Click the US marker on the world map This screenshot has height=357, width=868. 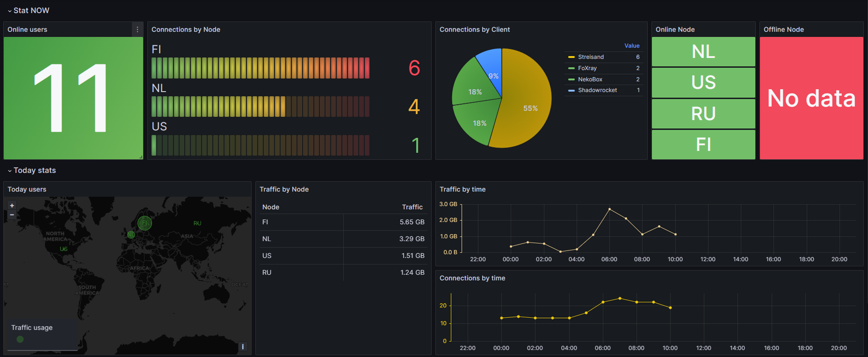(x=64, y=249)
